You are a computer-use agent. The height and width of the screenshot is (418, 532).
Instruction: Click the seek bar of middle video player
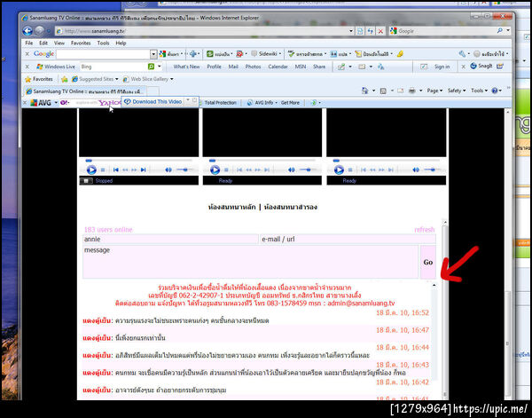pos(262,161)
